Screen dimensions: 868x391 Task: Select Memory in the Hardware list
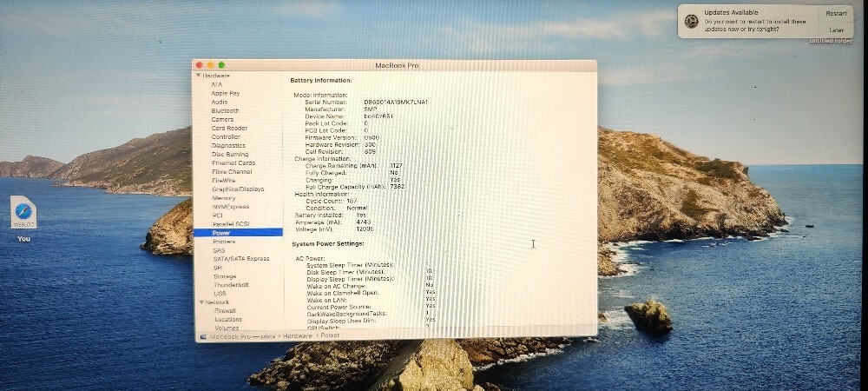(224, 198)
